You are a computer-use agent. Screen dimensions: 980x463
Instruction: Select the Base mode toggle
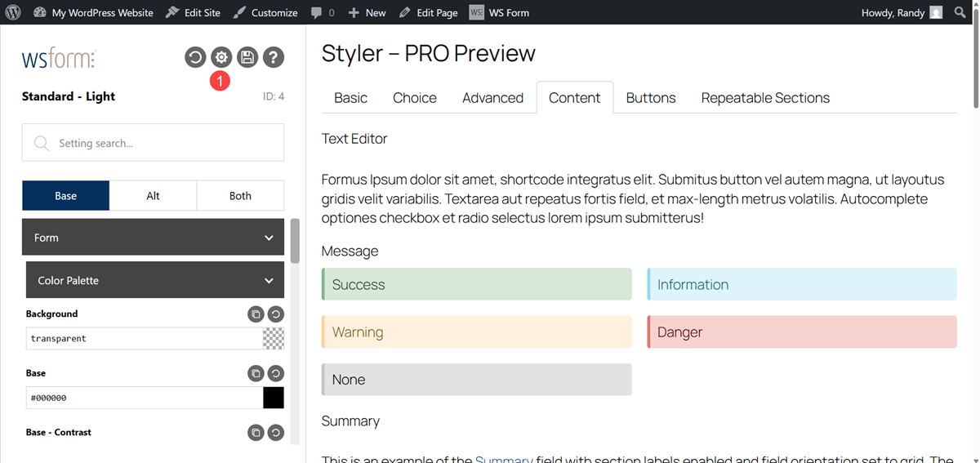click(65, 196)
